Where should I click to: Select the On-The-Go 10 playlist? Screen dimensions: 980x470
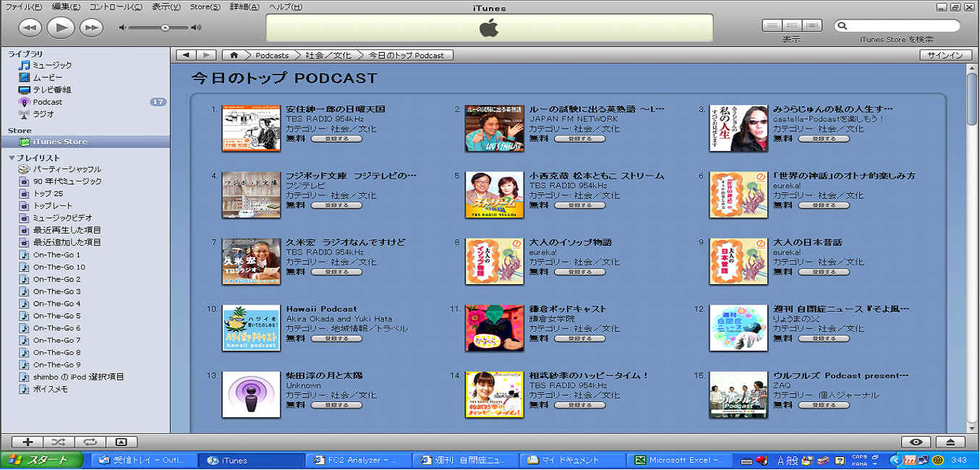tap(59, 267)
